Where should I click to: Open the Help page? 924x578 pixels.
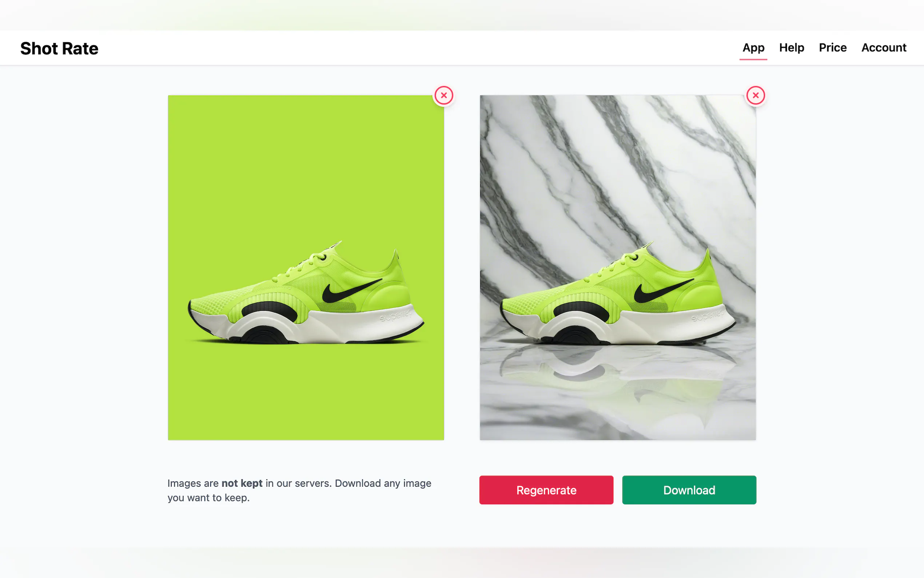coord(792,48)
